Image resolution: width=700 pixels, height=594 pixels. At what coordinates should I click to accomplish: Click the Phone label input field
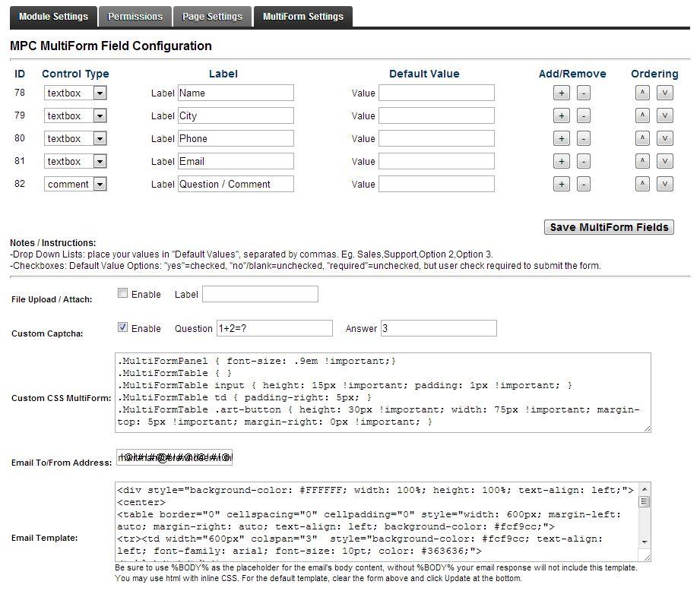[x=236, y=138]
